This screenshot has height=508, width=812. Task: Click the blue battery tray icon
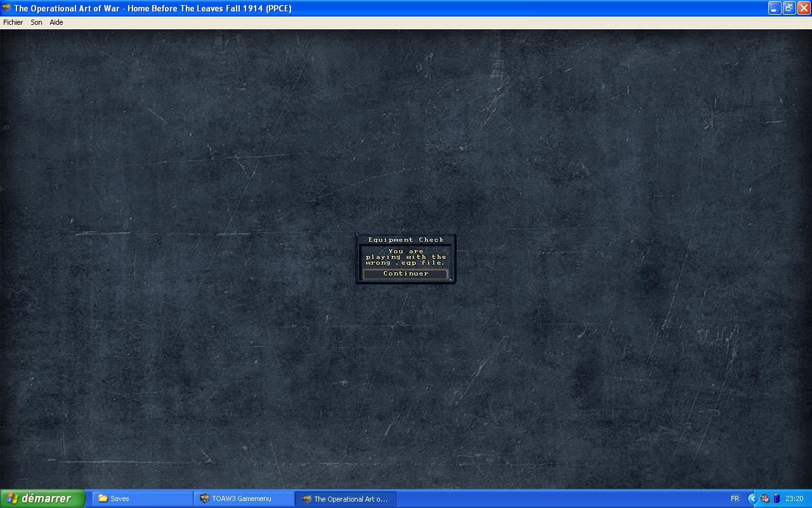point(776,498)
